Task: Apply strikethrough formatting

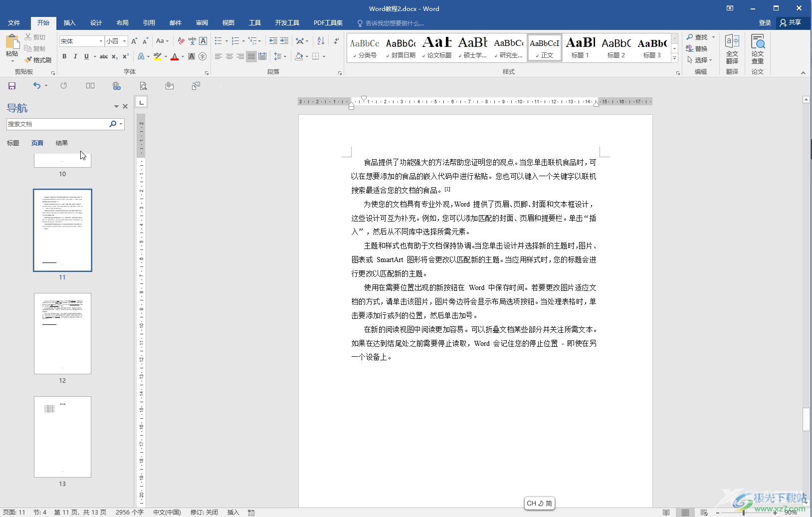Action: tap(103, 56)
